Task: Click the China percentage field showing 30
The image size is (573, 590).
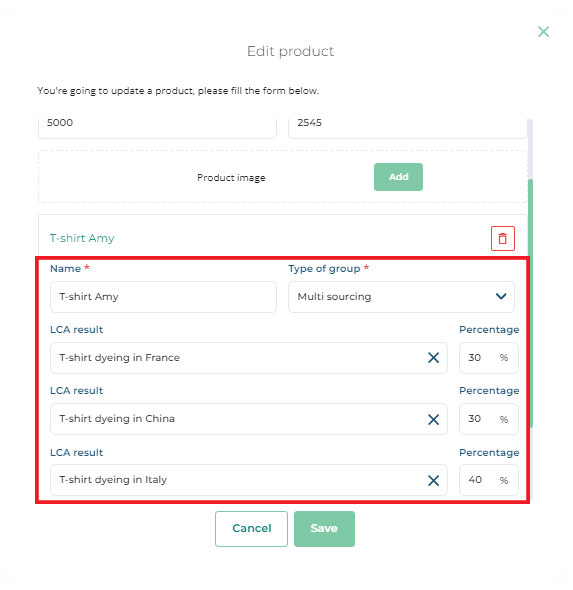Action: point(489,419)
